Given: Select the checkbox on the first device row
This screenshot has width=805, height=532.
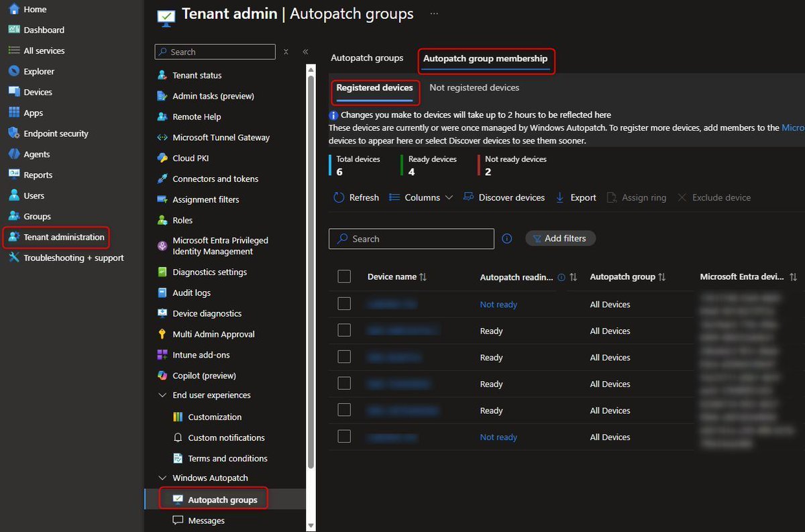Looking at the screenshot, I should pyautogui.click(x=344, y=303).
